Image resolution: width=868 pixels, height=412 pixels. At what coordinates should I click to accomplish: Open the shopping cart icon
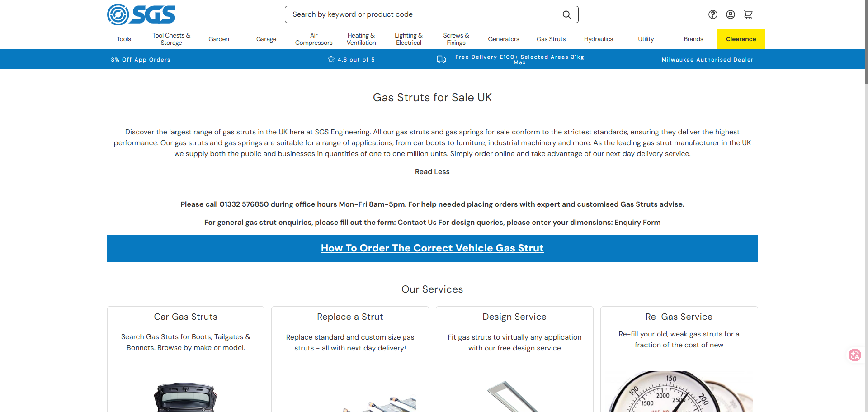click(748, 14)
